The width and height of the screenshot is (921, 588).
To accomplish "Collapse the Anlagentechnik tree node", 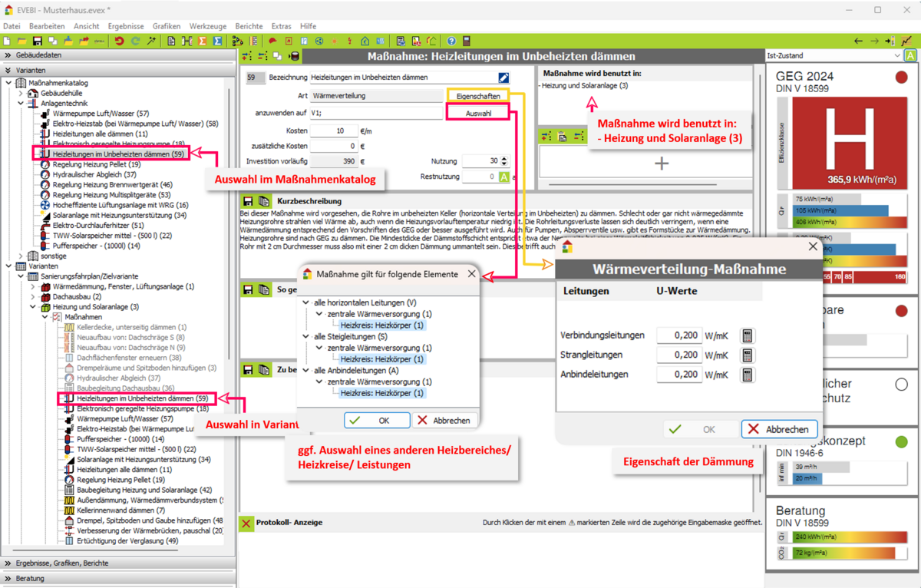I will [x=21, y=103].
